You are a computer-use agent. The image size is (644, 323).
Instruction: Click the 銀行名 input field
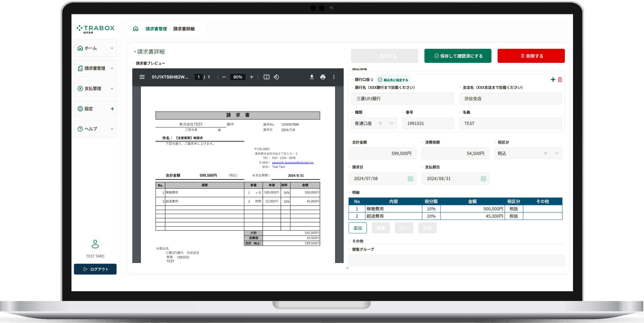click(x=402, y=99)
